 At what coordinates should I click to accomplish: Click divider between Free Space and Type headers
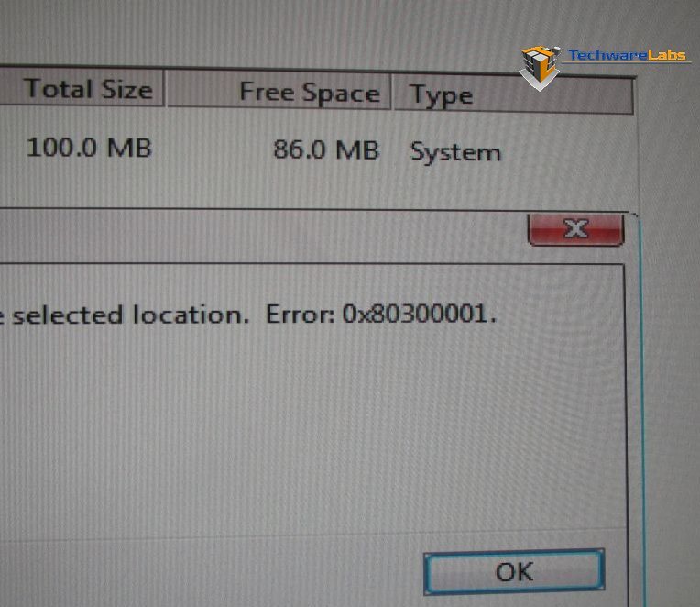pyautogui.click(x=392, y=92)
